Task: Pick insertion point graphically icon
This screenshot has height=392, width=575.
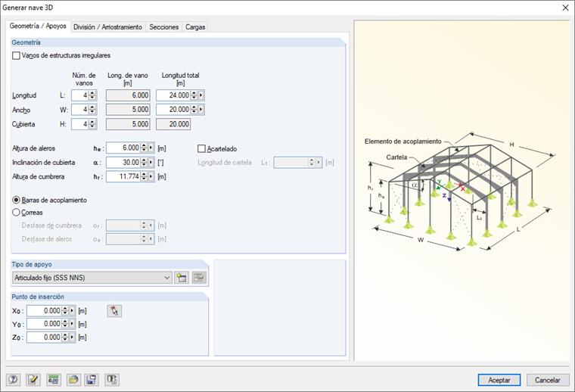Action: [114, 311]
